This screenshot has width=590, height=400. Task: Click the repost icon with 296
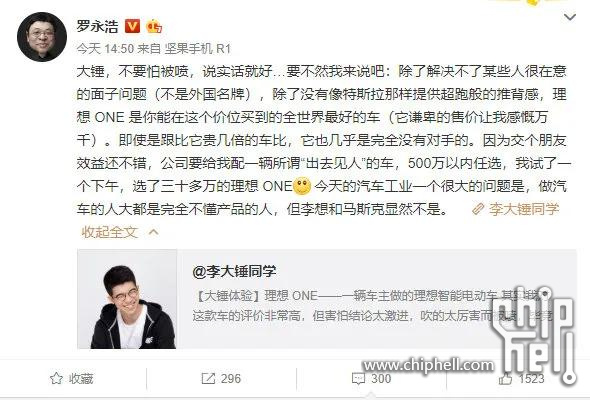(x=208, y=378)
